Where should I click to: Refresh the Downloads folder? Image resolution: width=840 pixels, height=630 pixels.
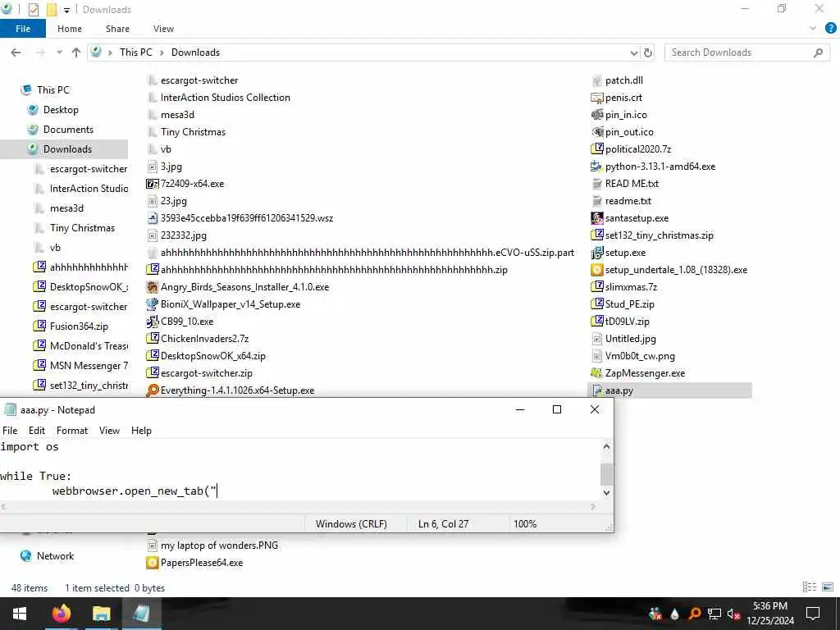[x=648, y=52]
